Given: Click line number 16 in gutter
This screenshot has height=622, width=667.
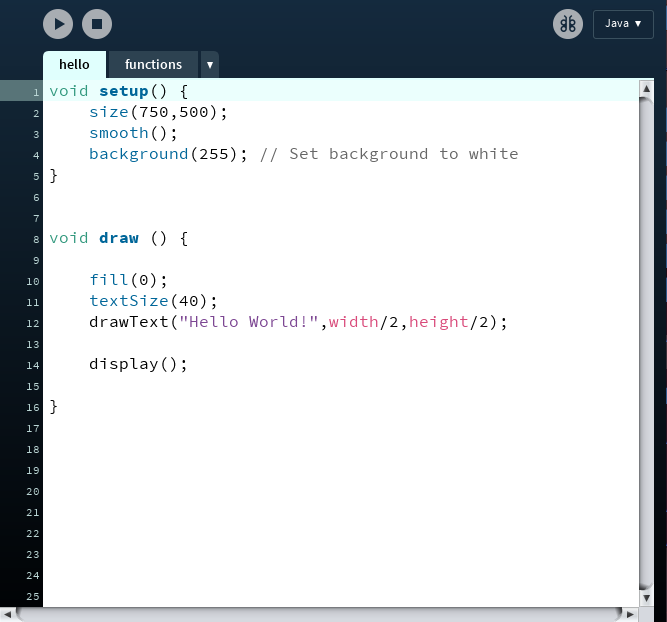Looking at the screenshot, I should pyautogui.click(x=33, y=408).
